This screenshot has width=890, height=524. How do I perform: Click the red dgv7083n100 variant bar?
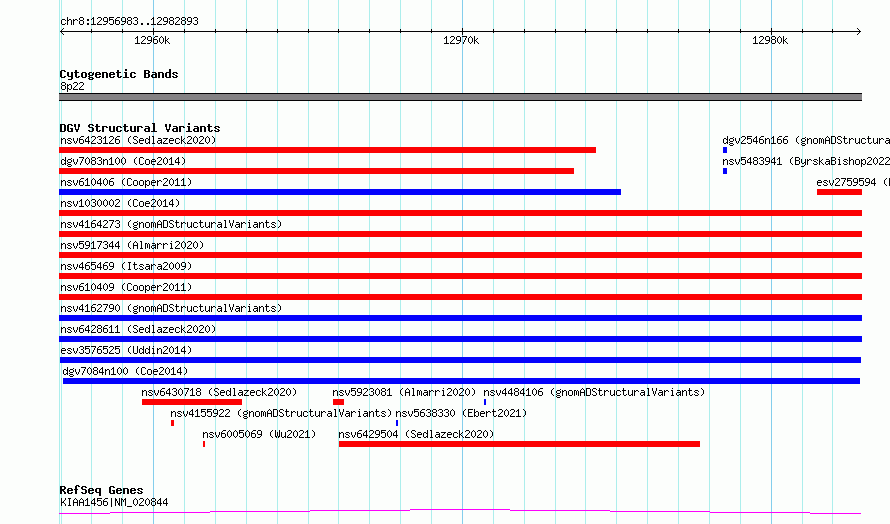coord(317,171)
